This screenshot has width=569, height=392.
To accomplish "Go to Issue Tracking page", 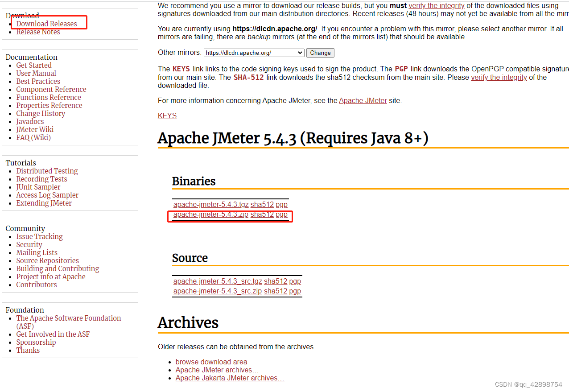I will (x=39, y=236).
